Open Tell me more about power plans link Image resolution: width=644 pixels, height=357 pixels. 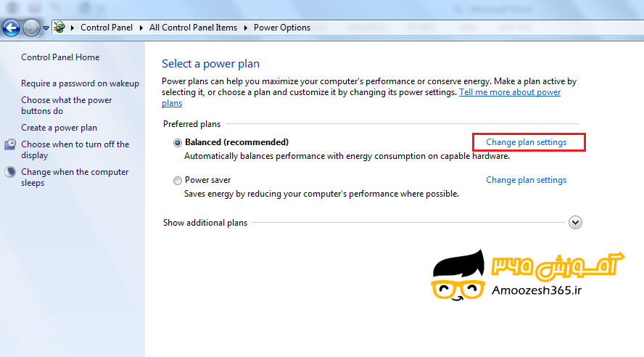(509, 93)
